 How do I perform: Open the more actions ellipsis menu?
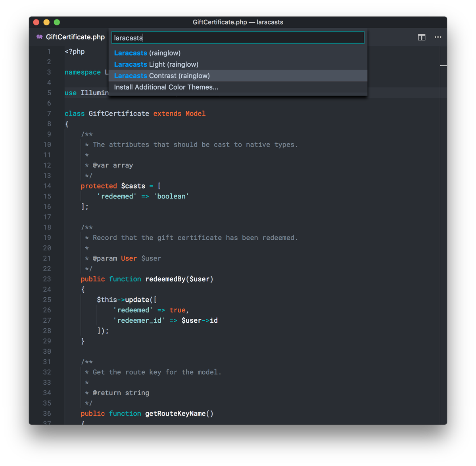point(438,37)
